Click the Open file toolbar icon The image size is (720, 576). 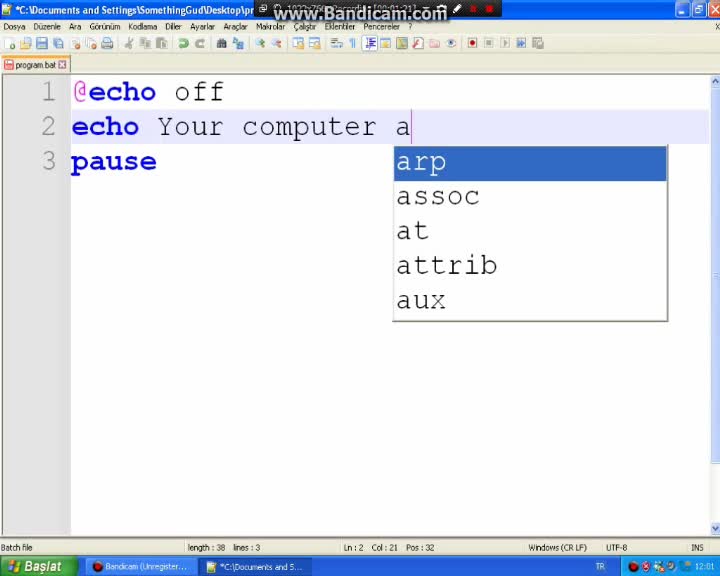tap(26, 44)
